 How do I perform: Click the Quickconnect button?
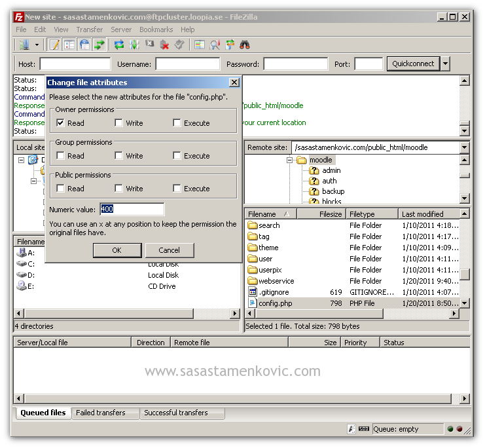(x=413, y=64)
